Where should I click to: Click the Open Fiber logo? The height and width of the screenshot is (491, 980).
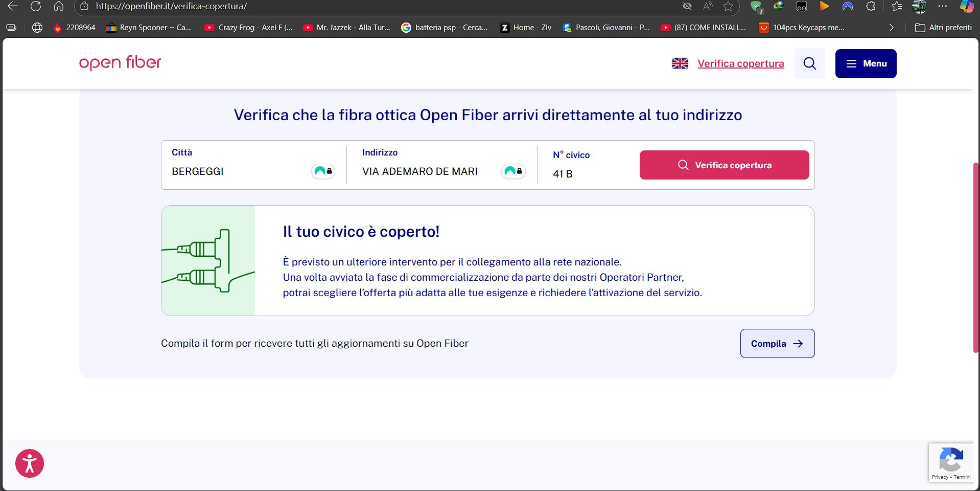pos(120,62)
